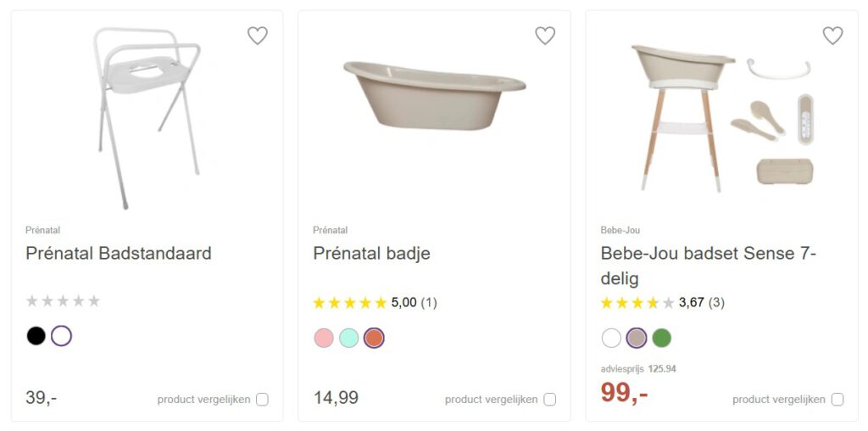Add Prénatal Badstandaard to wishlist via heart
Screen dimensions: 868x431
(x=257, y=36)
